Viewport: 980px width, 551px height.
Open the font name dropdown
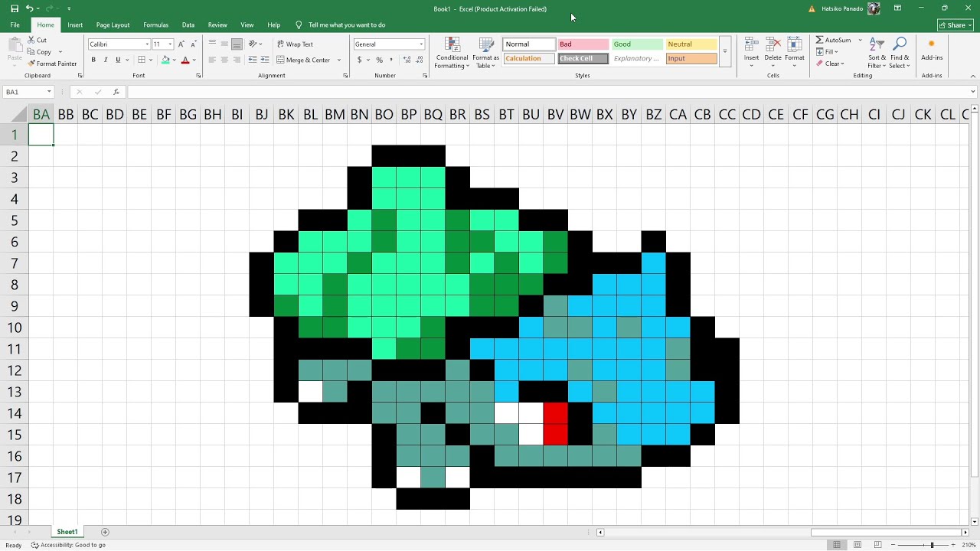(x=147, y=44)
